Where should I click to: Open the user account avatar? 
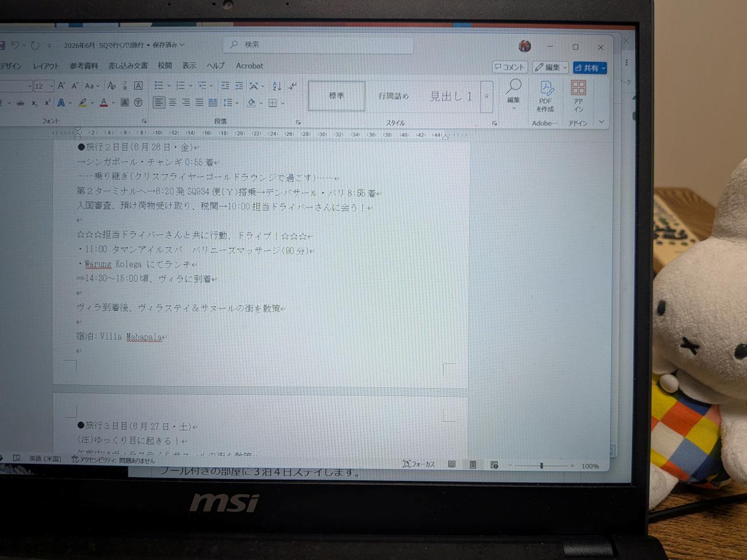tap(525, 46)
